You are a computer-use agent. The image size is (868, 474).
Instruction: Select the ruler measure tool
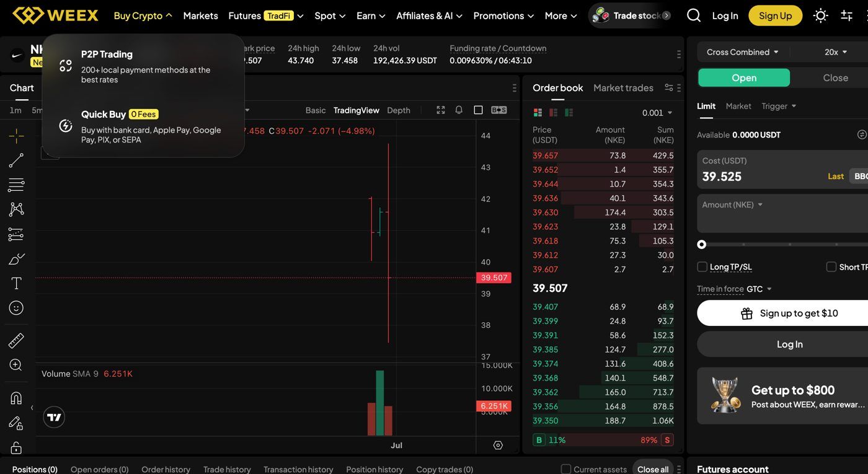click(x=16, y=340)
